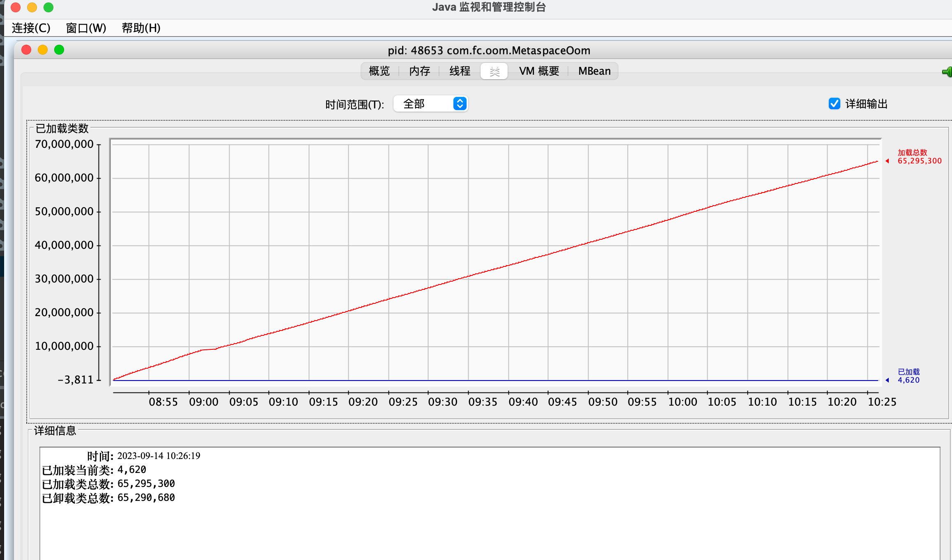The width and height of the screenshot is (952, 560).
Task: Click blue arrow marker for 已加载
Action: (888, 380)
